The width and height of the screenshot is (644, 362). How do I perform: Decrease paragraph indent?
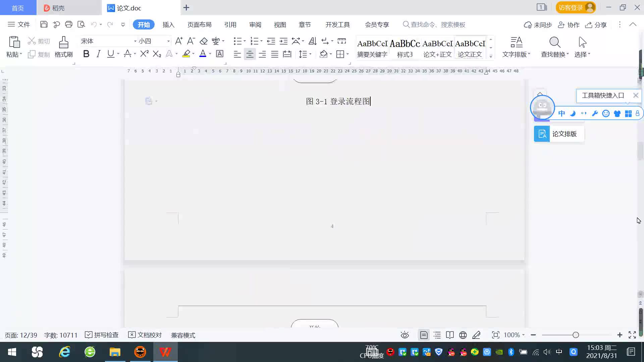[x=271, y=41]
